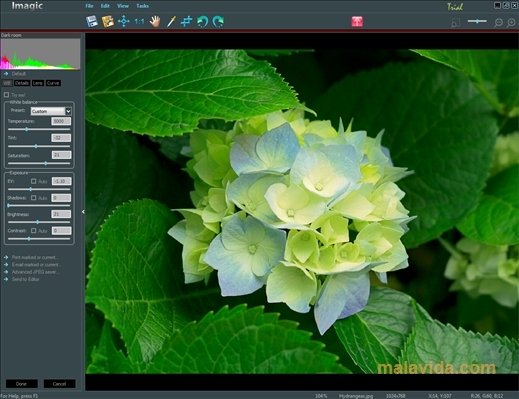Click Send to Editor link

coord(25,279)
